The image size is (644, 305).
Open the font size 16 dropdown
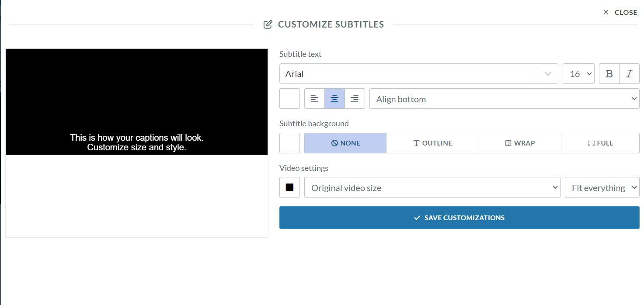(578, 73)
